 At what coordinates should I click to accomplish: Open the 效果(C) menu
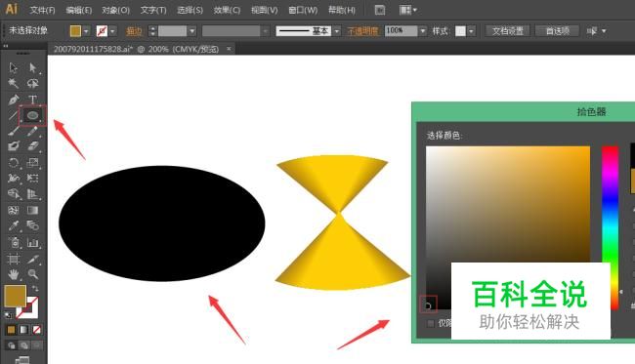pos(227,10)
